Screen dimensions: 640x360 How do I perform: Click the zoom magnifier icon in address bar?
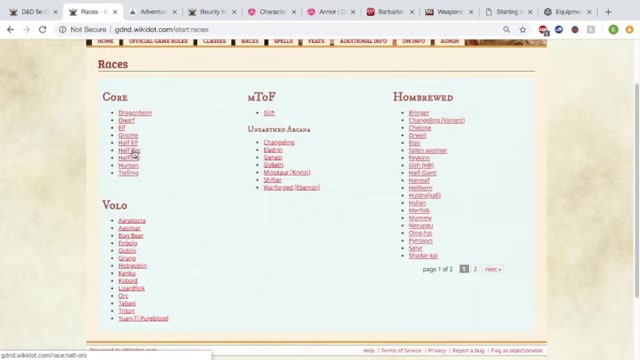point(507,29)
